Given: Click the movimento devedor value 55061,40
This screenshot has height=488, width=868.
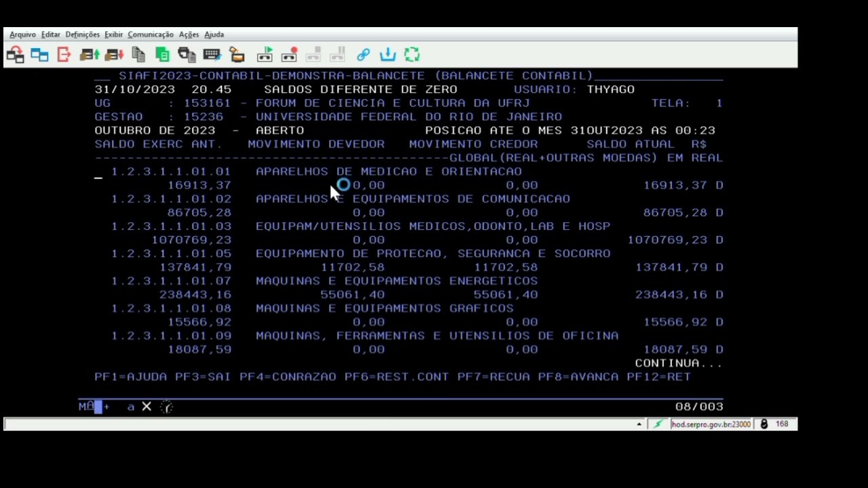Looking at the screenshot, I should pos(353,295).
